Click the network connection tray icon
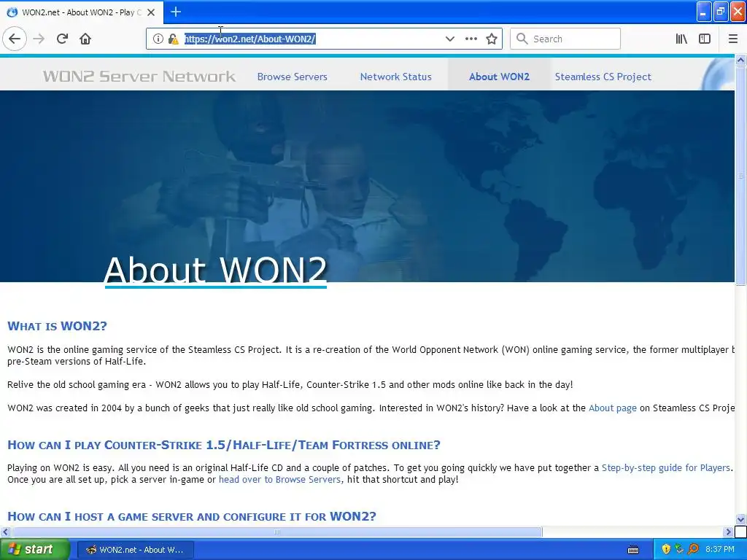This screenshot has height=560, width=747. (679, 550)
